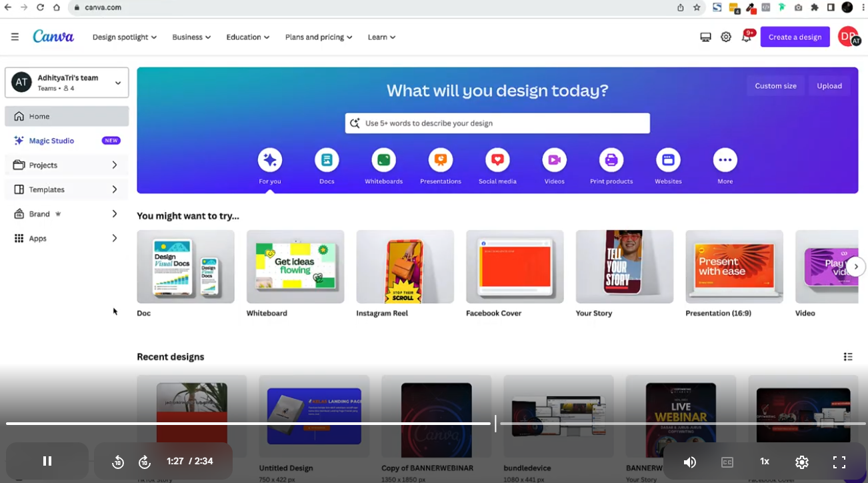Open video player settings gear
This screenshot has height=483, width=868.
pyautogui.click(x=802, y=462)
